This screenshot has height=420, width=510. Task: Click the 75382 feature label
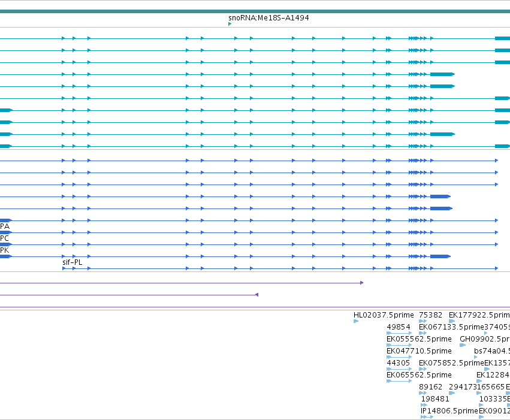(x=431, y=315)
